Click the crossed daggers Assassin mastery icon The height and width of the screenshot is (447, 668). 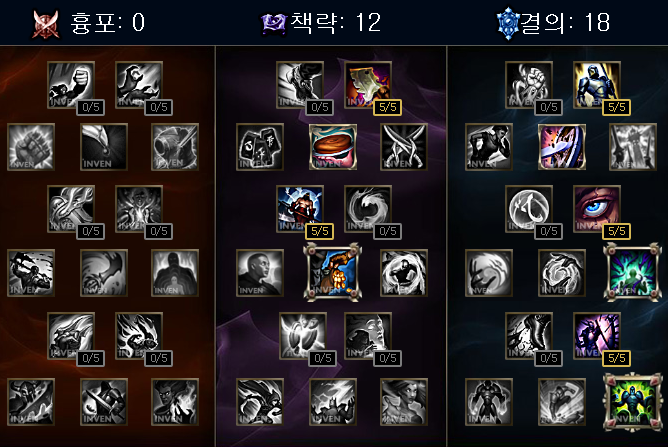[403, 147]
